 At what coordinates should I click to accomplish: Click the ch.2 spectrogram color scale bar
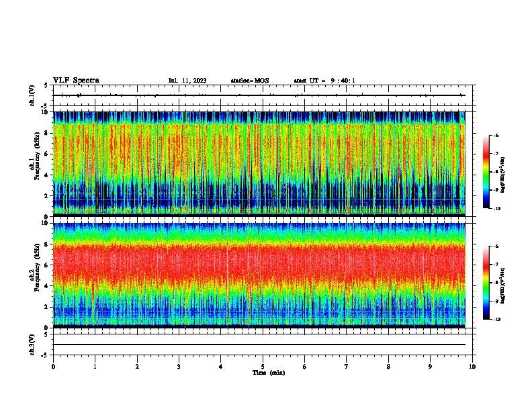pyautogui.click(x=486, y=283)
